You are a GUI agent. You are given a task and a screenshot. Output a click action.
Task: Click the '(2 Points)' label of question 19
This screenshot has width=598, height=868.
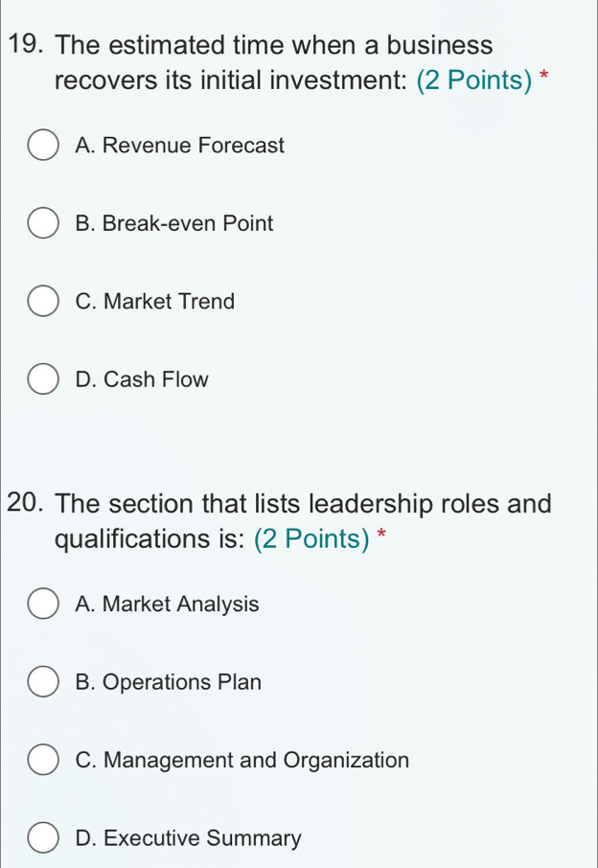point(474,80)
